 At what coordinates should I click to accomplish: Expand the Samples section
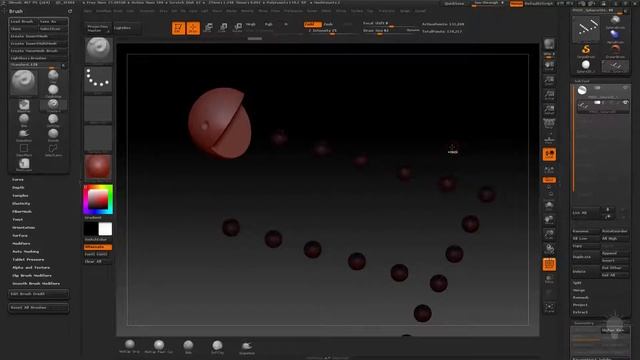click(20, 196)
